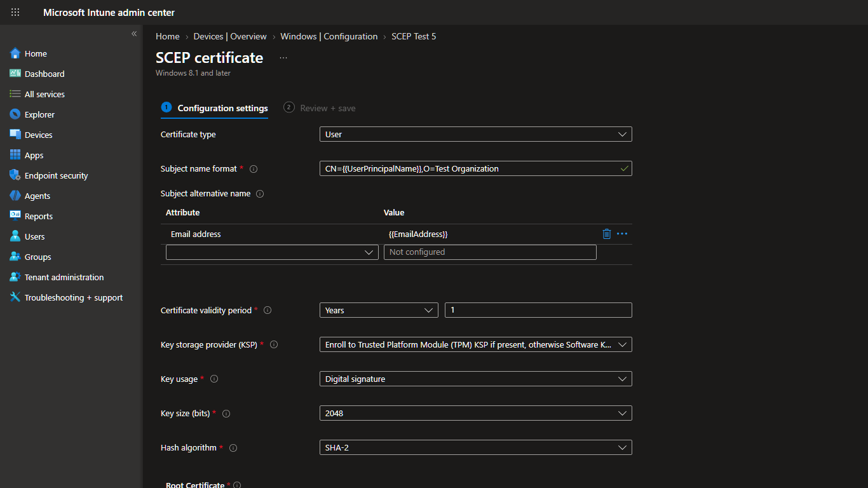Open the Key usage dropdown
This screenshot has width=868, height=488.
476,379
